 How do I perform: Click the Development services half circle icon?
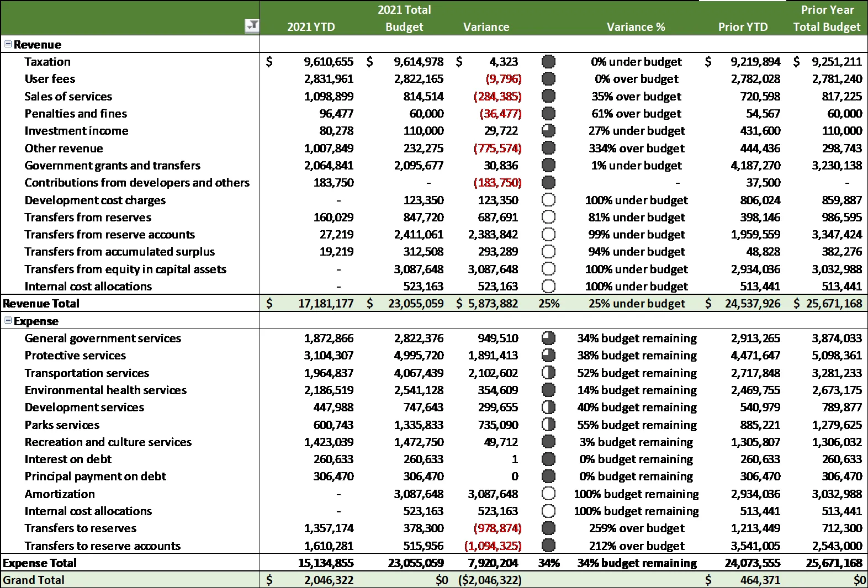[548, 407]
